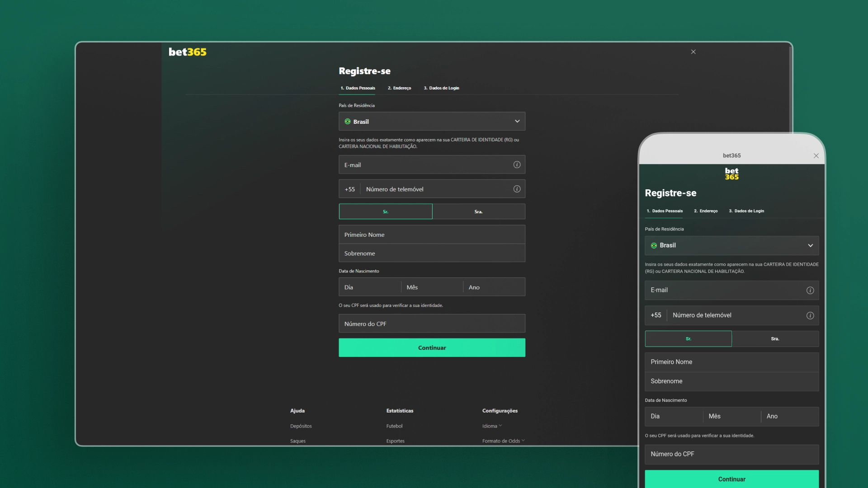Screen dimensions: 868x488
Task: Select Sra. title option in desktop form
Action: [479, 211]
